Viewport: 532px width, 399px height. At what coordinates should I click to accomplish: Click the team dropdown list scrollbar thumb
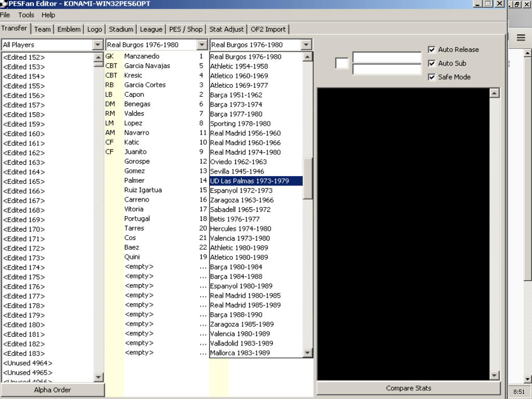point(307,179)
